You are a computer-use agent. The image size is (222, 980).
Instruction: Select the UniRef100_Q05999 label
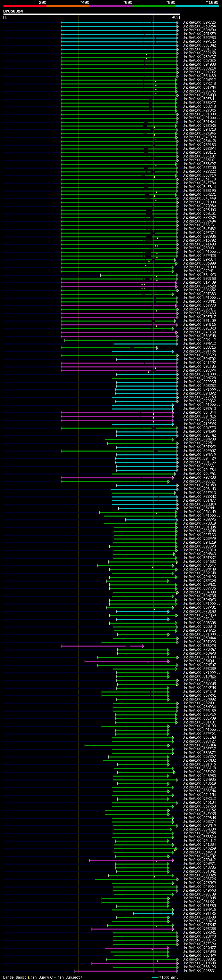click(x=199, y=263)
